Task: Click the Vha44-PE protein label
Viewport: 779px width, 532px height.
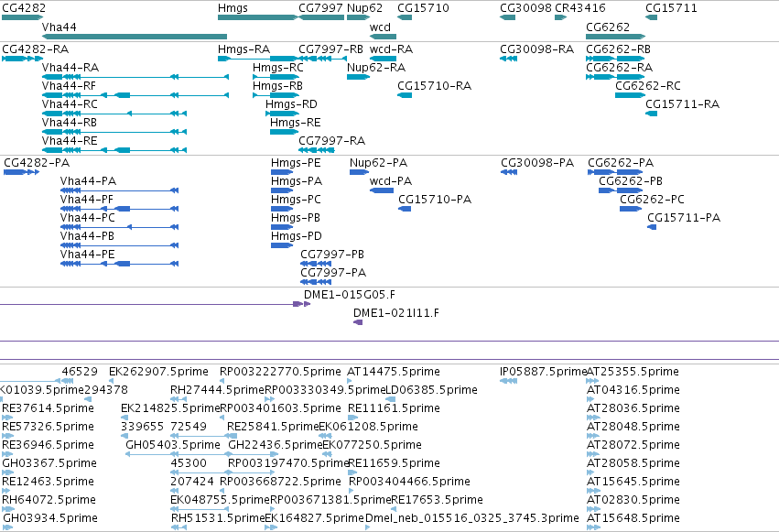Action: (x=88, y=255)
